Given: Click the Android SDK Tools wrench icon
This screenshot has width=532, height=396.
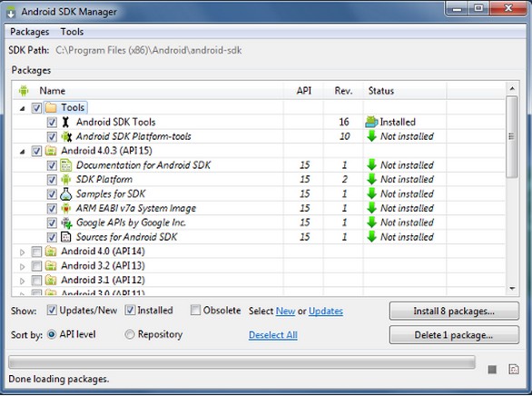Looking at the screenshot, I should 66,122.
